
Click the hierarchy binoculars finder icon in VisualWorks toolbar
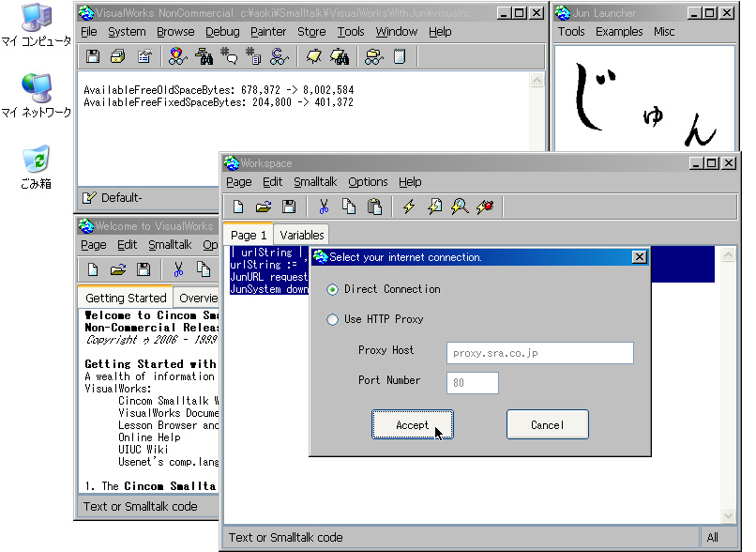coord(204,57)
